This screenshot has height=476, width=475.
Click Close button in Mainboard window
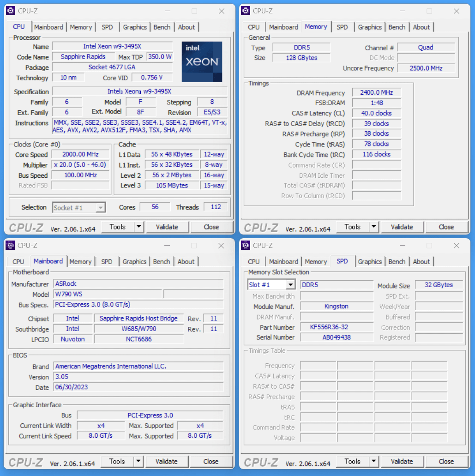coord(210,461)
